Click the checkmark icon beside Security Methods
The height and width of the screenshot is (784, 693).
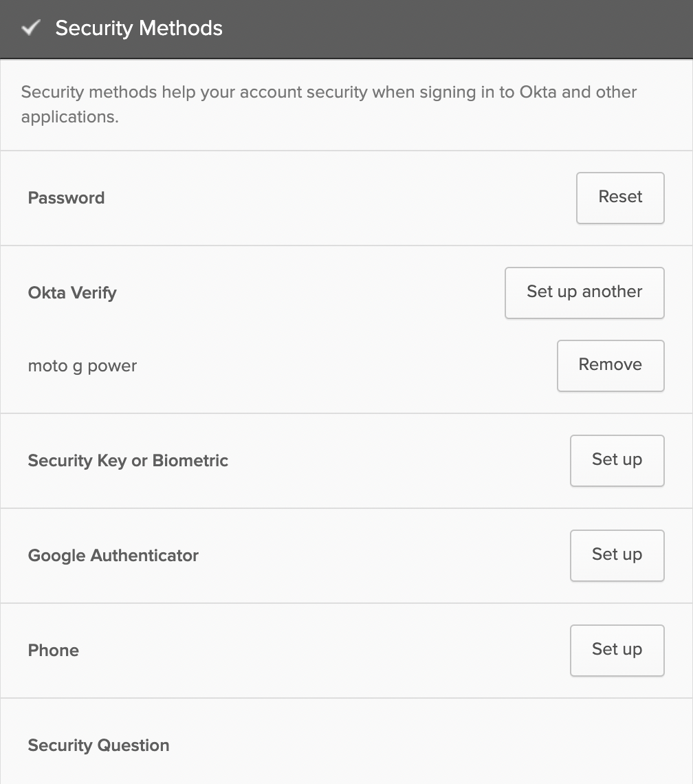tap(31, 28)
